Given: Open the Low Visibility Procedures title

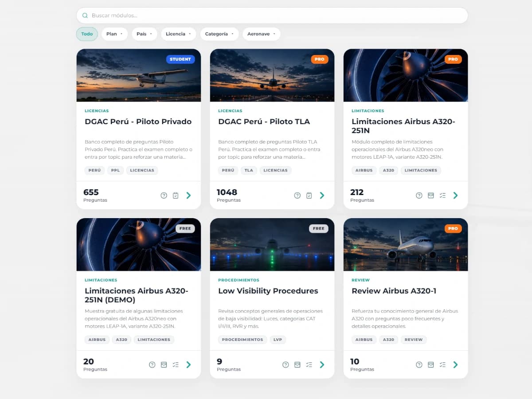Looking at the screenshot, I should 268,291.
